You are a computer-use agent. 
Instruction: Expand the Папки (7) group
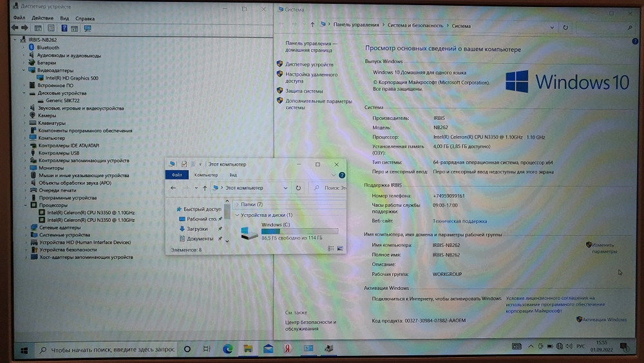coord(237,204)
